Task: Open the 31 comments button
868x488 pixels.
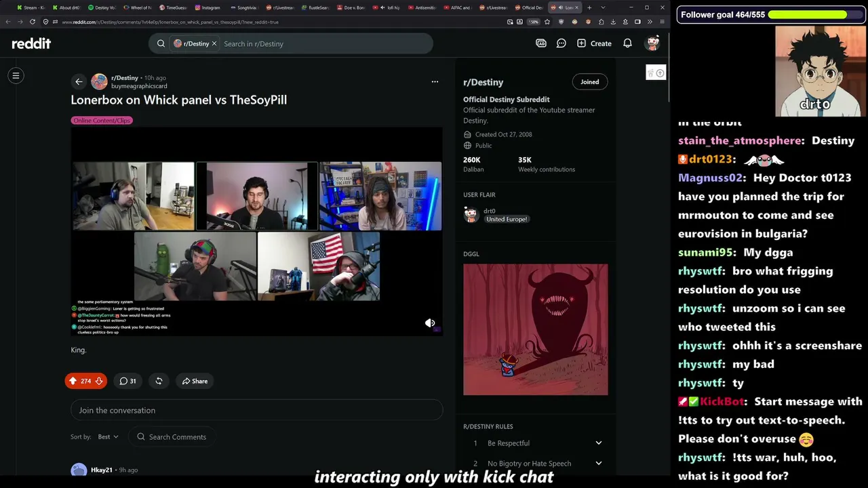Action: point(127,381)
